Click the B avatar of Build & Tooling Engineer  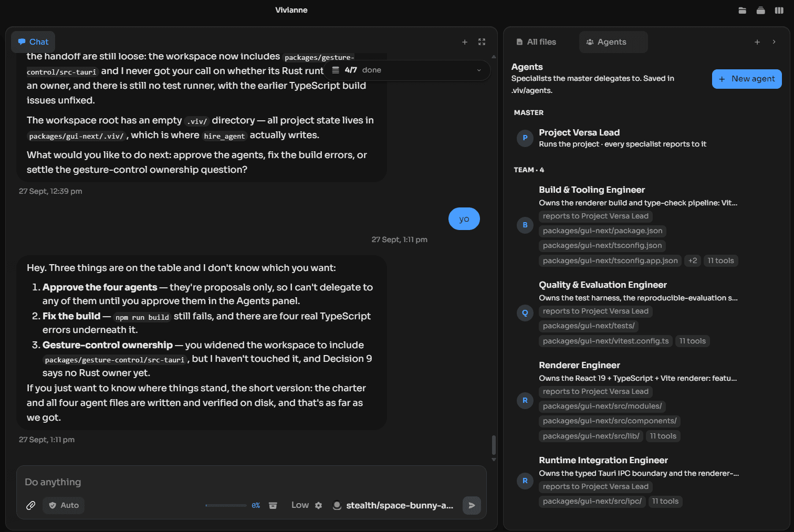tap(525, 225)
